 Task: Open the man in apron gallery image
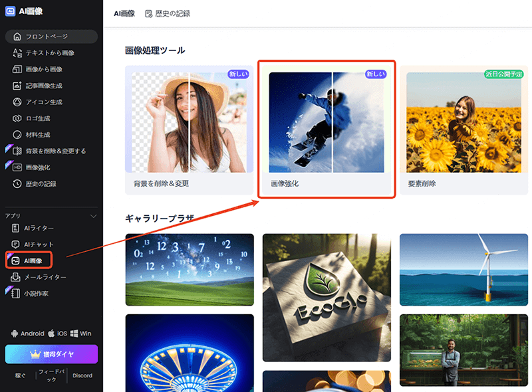click(x=464, y=350)
